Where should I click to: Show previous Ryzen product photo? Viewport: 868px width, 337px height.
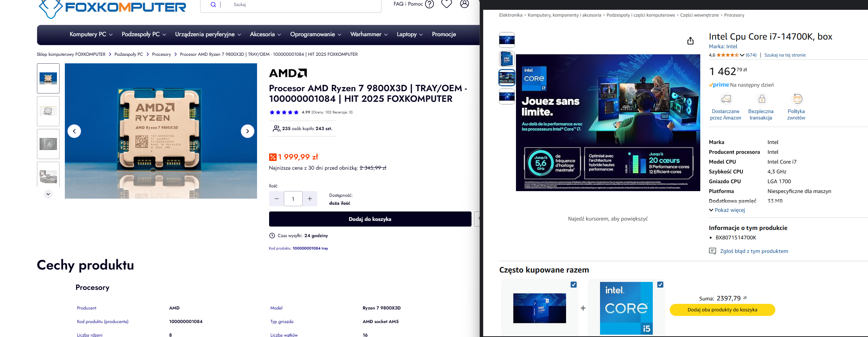pyautogui.click(x=74, y=131)
